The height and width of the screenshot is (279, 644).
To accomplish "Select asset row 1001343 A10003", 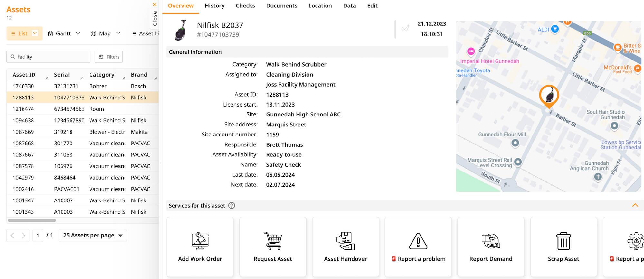I will [83, 212].
